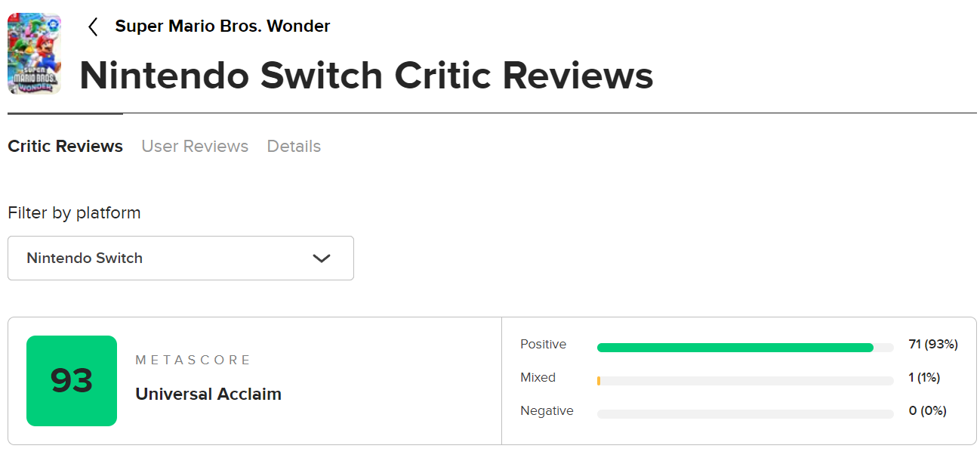Click the Universal Acclaim label
Screen dimensions: 980x458
tap(208, 394)
